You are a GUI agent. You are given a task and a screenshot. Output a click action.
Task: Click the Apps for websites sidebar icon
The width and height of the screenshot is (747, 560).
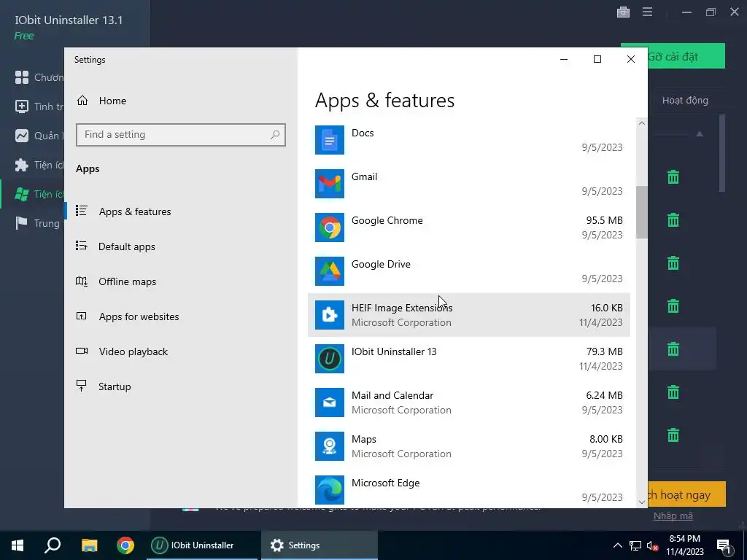pos(82,316)
